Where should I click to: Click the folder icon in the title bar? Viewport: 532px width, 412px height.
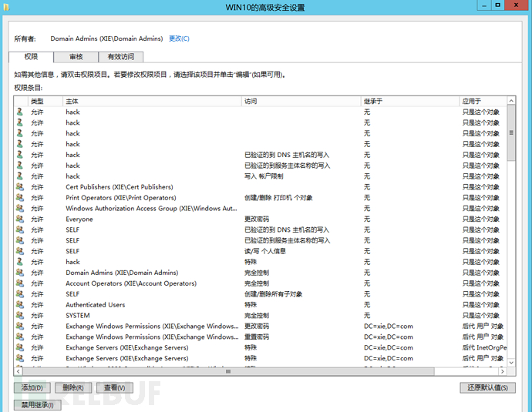click(x=6, y=7)
